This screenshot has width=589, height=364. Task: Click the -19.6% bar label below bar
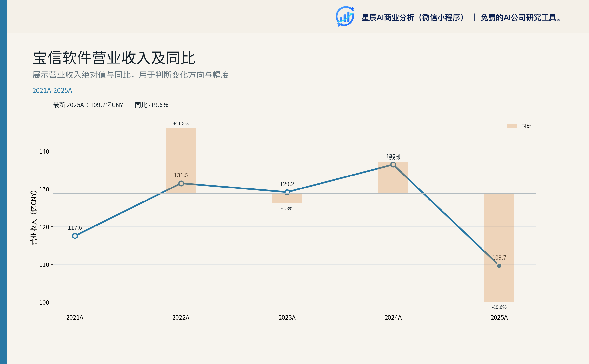[499, 307]
